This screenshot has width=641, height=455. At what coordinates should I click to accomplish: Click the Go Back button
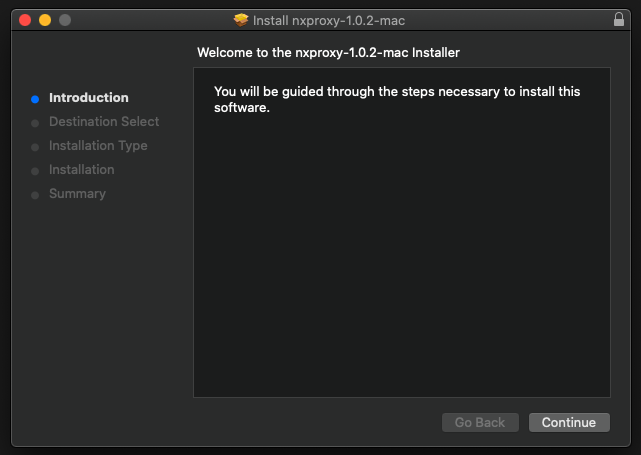(x=480, y=422)
